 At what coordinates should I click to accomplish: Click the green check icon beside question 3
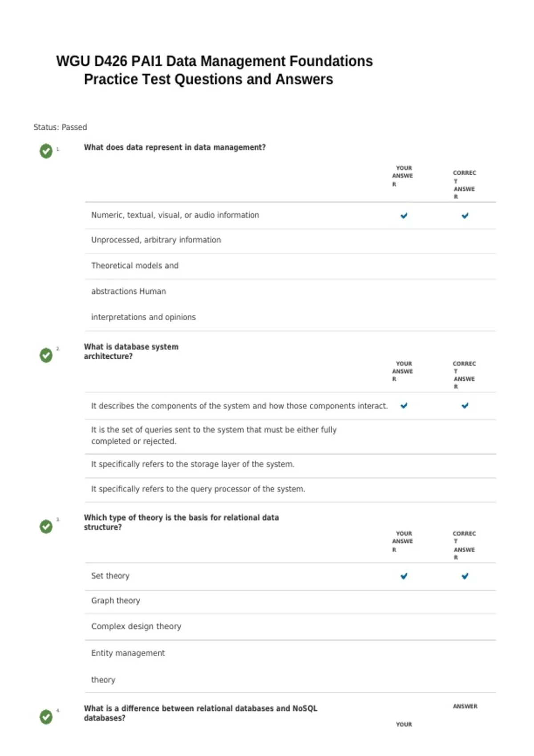click(x=46, y=527)
